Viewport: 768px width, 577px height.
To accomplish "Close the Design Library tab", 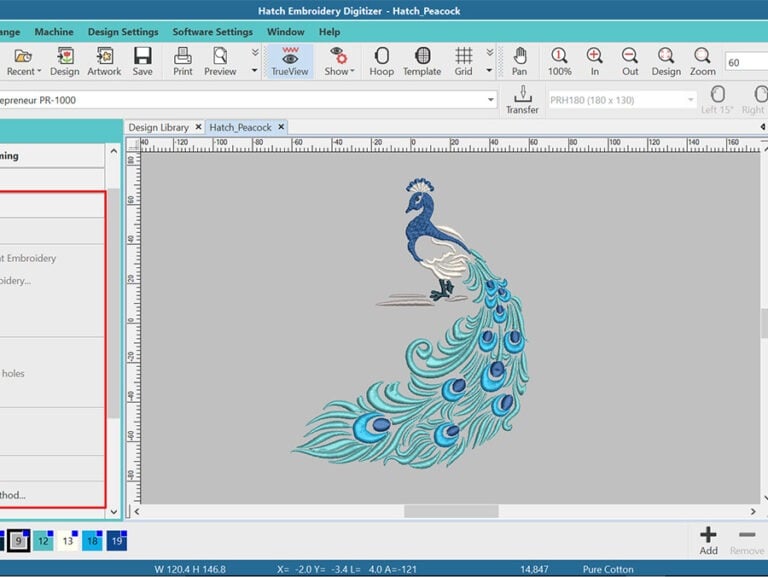I will [198, 127].
